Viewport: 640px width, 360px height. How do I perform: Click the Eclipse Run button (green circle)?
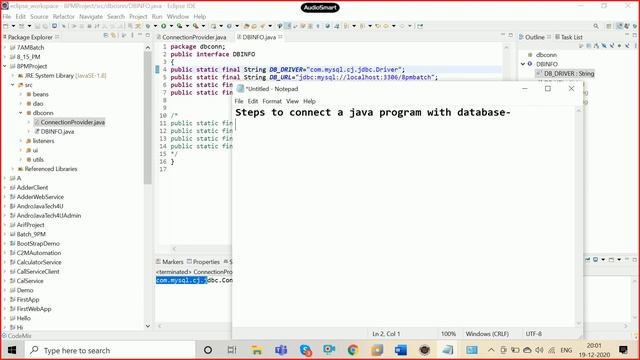[163, 26]
